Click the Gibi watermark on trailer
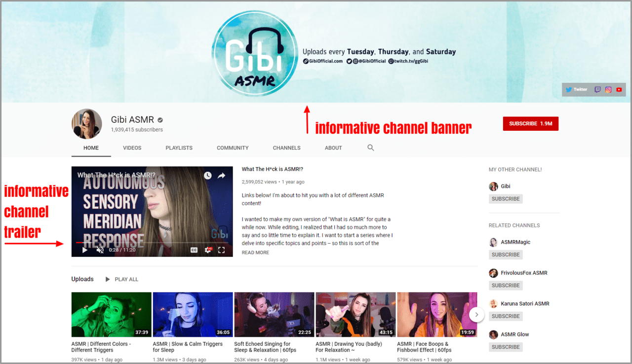Screen dimensions: 632x364 pos(220,233)
